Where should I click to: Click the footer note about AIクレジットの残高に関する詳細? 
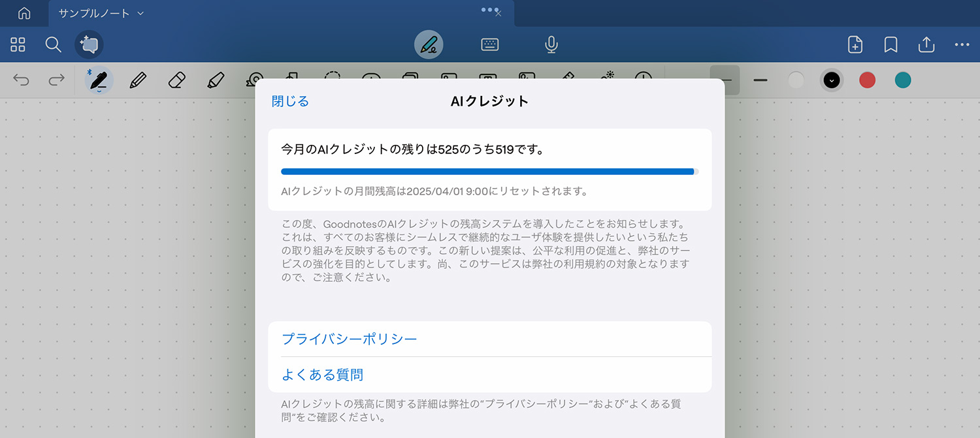(481, 411)
